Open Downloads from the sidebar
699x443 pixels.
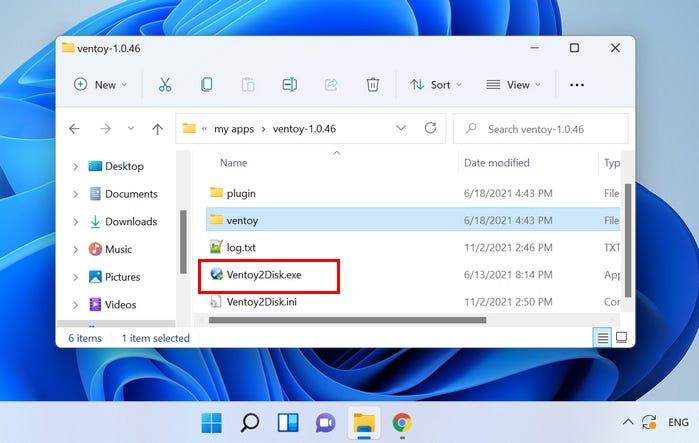(123, 222)
